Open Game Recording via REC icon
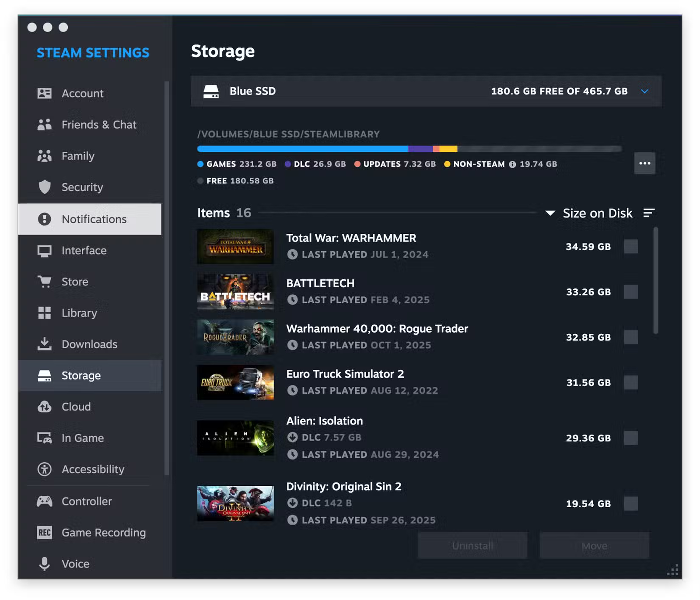 click(44, 533)
